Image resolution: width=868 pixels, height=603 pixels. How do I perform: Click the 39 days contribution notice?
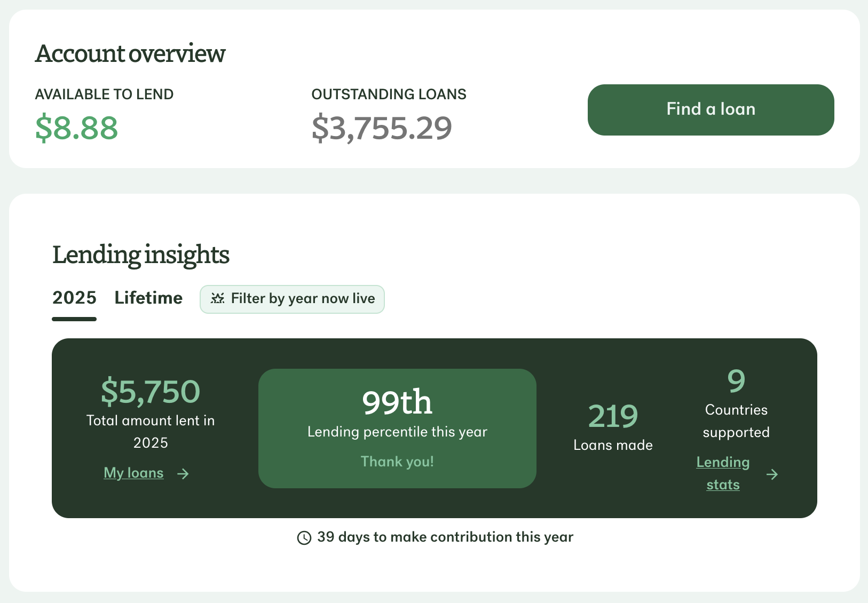pos(445,537)
